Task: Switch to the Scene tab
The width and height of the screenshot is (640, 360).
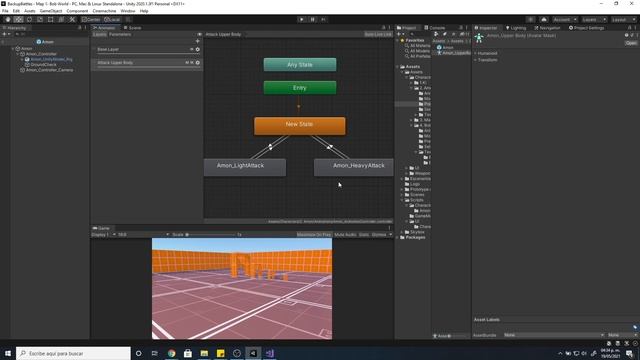Action: pyautogui.click(x=132, y=28)
